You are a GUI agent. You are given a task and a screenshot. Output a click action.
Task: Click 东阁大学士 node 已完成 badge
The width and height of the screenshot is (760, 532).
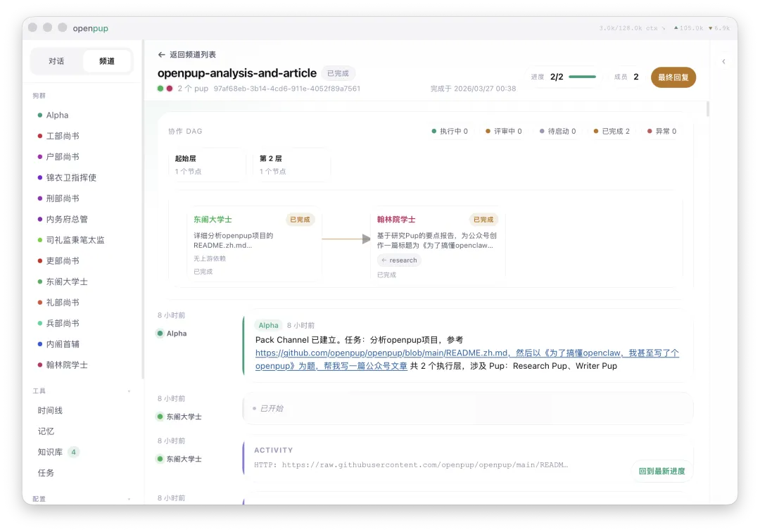tap(300, 220)
